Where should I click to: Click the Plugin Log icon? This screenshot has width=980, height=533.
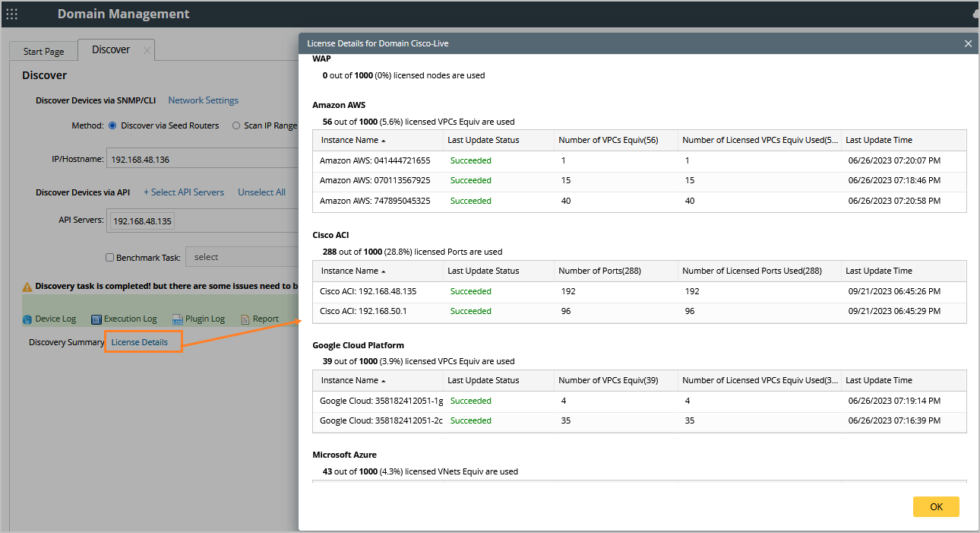coord(178,319)
